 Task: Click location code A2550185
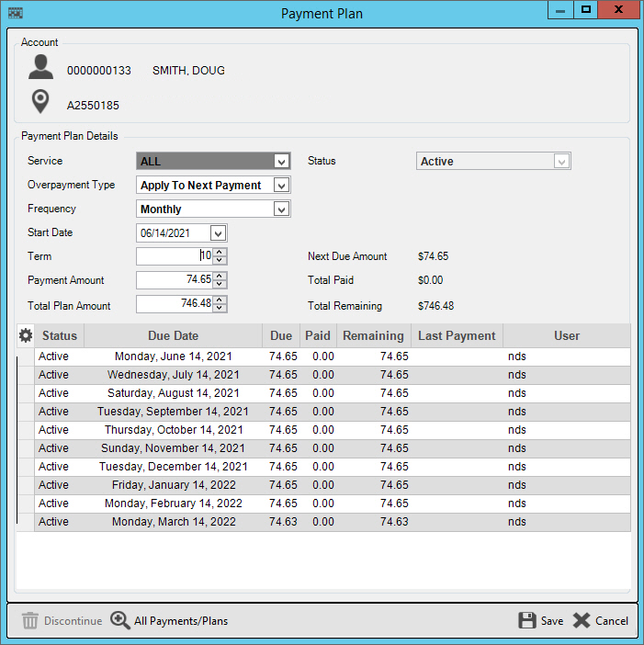point(93,106)
